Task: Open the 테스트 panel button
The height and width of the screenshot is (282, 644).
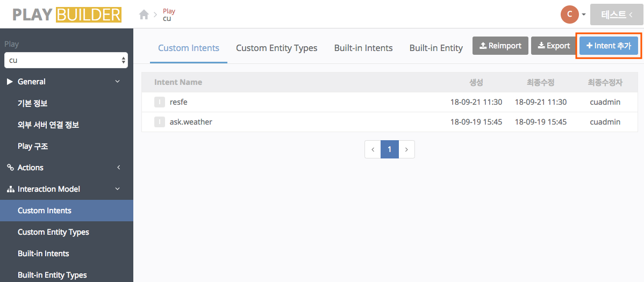Action: [617, 15]
